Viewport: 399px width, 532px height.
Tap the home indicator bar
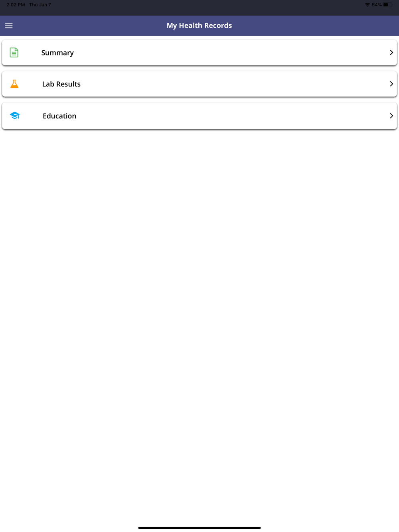[199, 528]
